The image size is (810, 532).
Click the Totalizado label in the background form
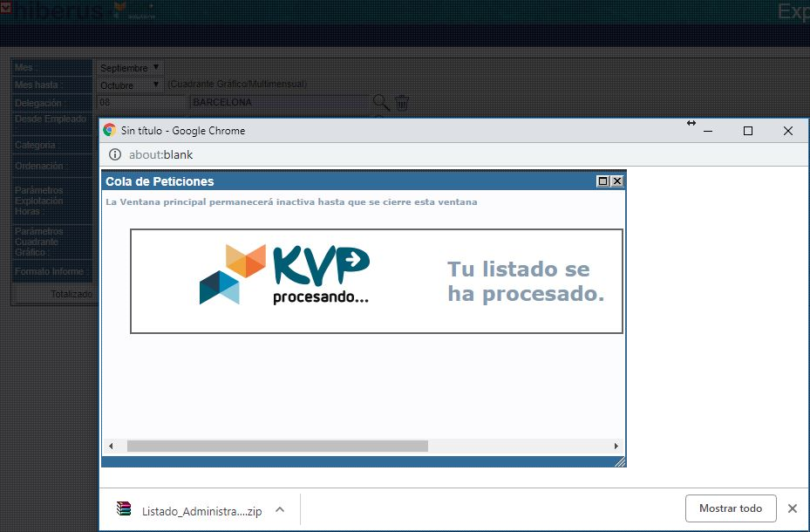[71, 294]
